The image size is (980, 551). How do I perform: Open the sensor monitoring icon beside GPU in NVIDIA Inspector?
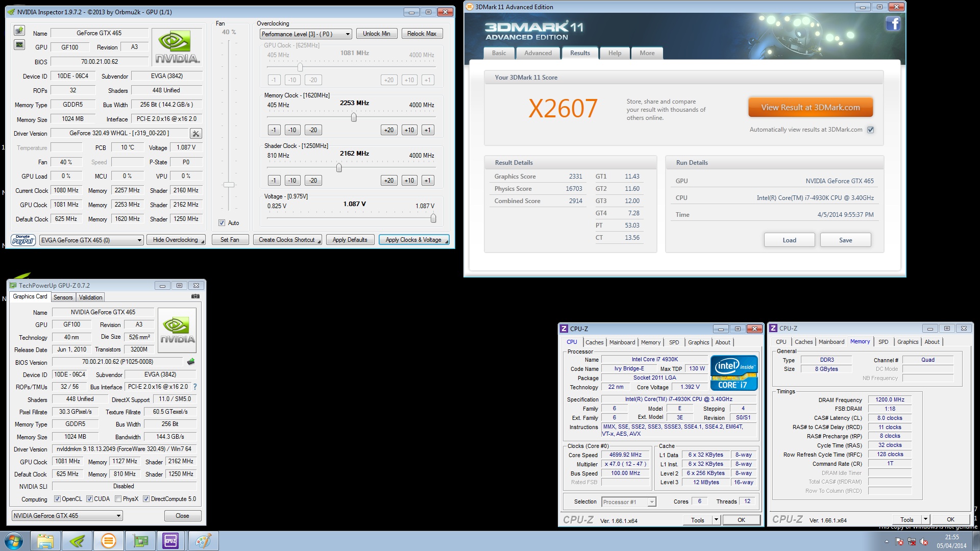(x=19, y=45)
